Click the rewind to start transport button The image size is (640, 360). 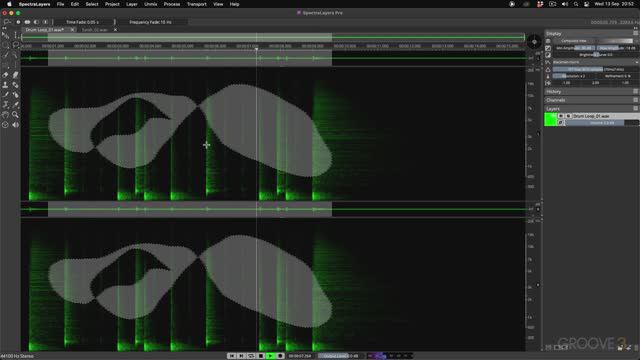point(232,356)
